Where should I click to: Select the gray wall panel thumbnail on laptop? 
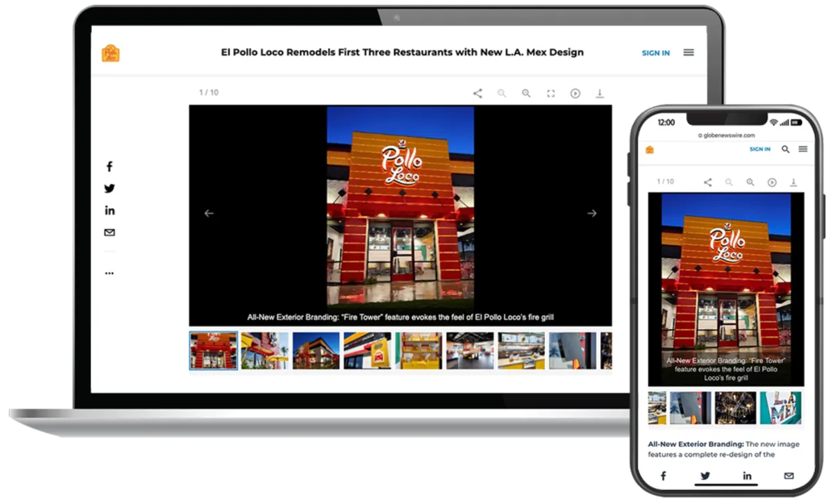point(573,351)
